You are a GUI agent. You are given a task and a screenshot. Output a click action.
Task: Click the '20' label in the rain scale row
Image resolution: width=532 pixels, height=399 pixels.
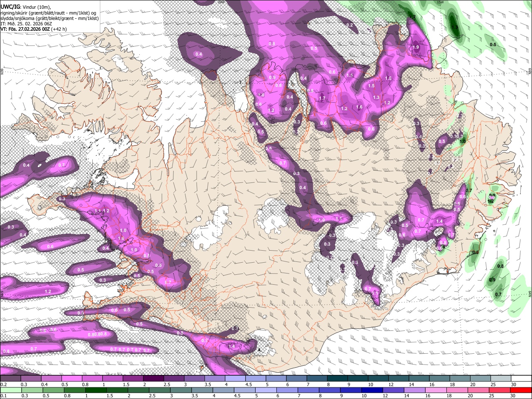coord(470,396)
